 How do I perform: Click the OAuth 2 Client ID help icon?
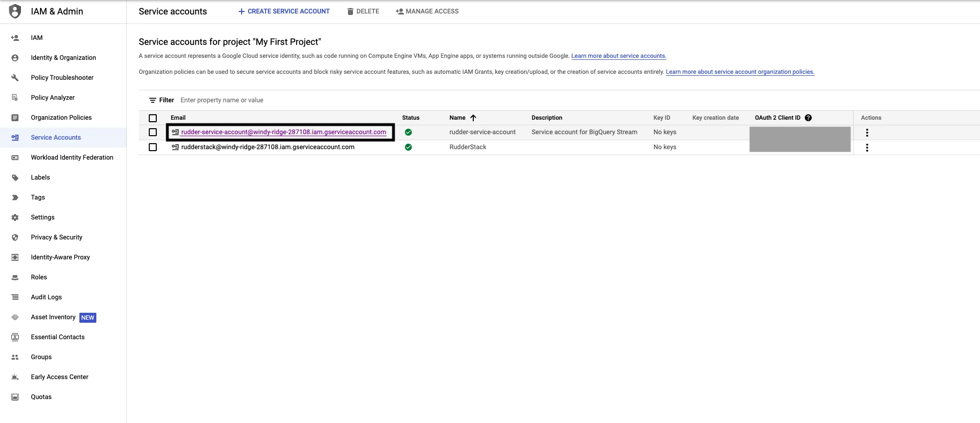pyautogui.click(x=808, y=118)
